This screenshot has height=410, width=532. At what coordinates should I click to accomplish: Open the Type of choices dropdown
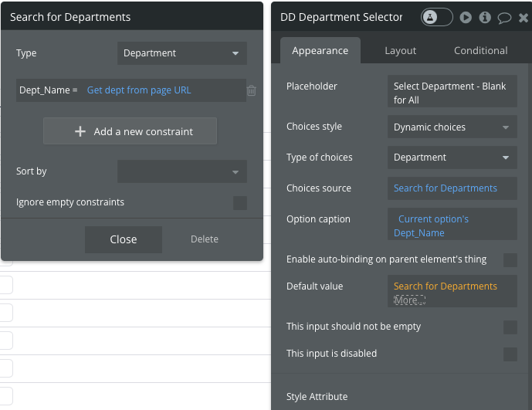(452, 158)
